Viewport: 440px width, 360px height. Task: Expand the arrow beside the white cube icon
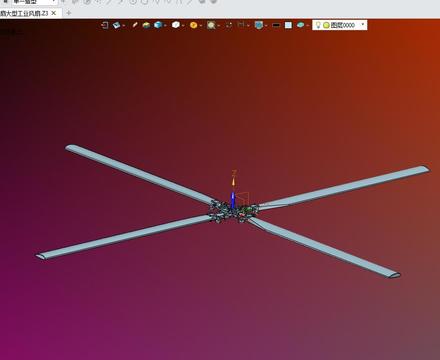point(183,26)
